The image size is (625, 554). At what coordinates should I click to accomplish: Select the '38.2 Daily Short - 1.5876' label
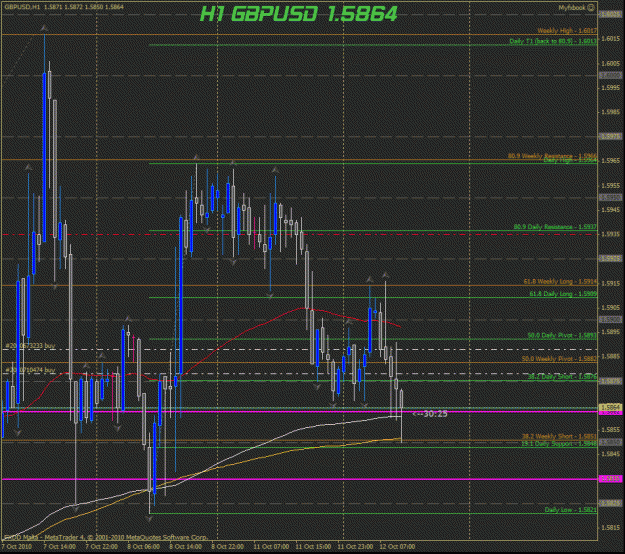click(562, 376)
